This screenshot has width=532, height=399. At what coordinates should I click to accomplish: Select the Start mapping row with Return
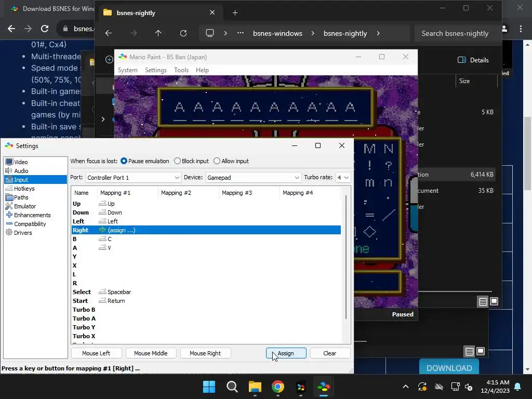pos(206,301)
